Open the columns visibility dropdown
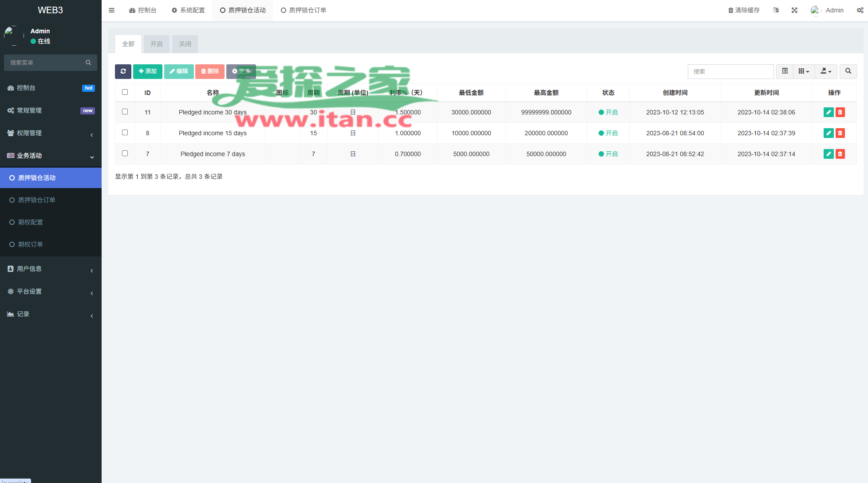The image size is (868, 483). 804,71
